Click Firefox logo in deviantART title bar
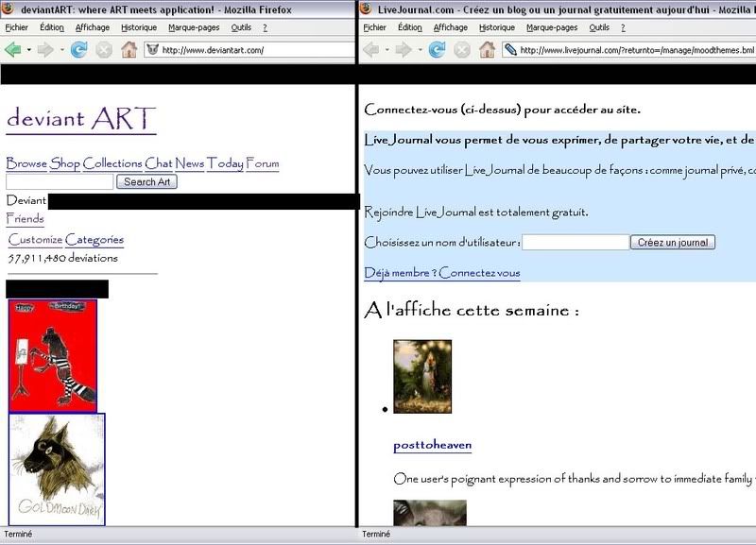This screenshot has width=756, height=545. [9, 9]
